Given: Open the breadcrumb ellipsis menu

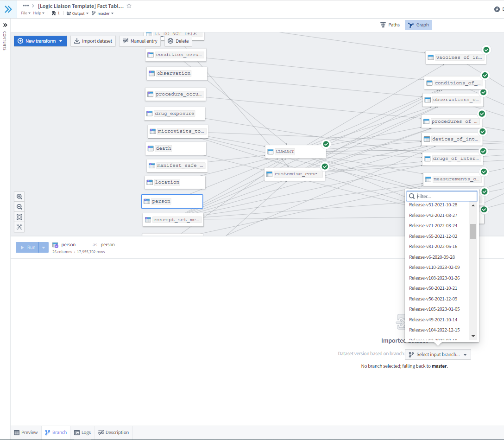Looking at the screenshot, I should click(x=26, y=6).
